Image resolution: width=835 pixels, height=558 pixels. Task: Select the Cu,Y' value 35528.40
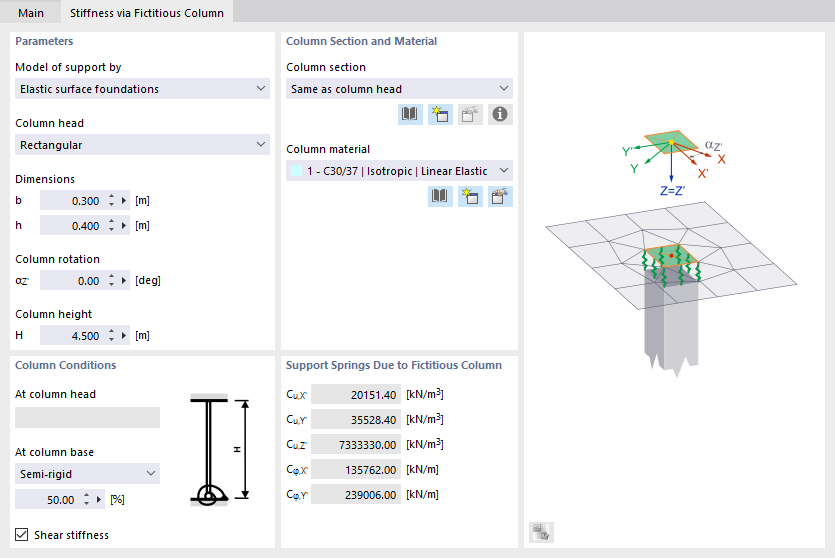(x=356, y=420)
